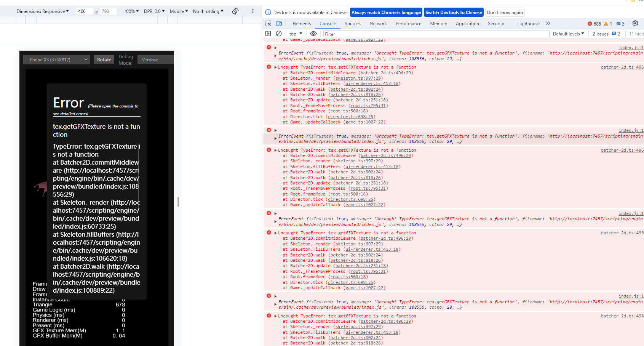
Task: Click the Rotate button in preview toolbar
Action: pyautogui.click(x=104, y=60)
